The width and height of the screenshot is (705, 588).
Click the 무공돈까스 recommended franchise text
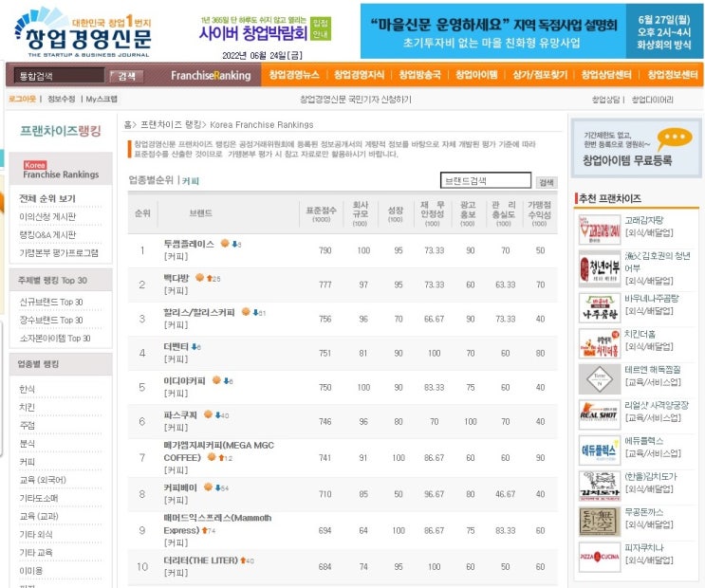tap(644, 512)
